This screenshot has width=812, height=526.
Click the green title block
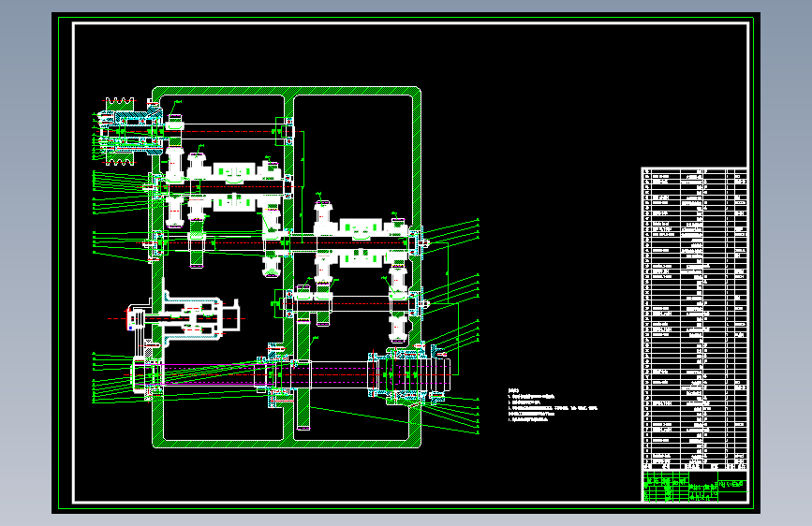694,486
